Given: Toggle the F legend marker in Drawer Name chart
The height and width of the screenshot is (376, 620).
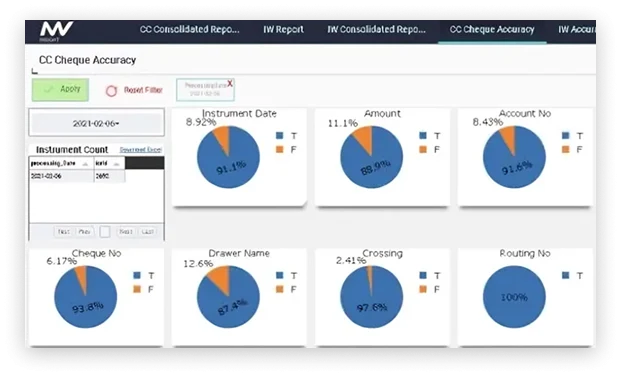Looking at the screenshot, I should (280, 289).
